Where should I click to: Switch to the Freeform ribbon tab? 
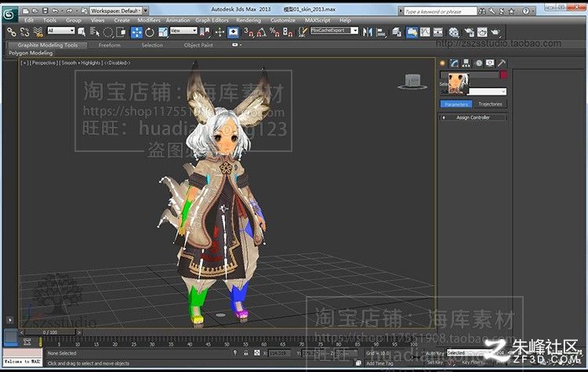[x=110, y=45]
